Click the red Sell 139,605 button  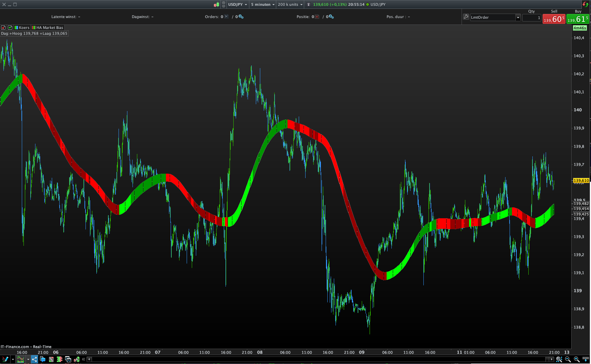[x=554, y=19]
